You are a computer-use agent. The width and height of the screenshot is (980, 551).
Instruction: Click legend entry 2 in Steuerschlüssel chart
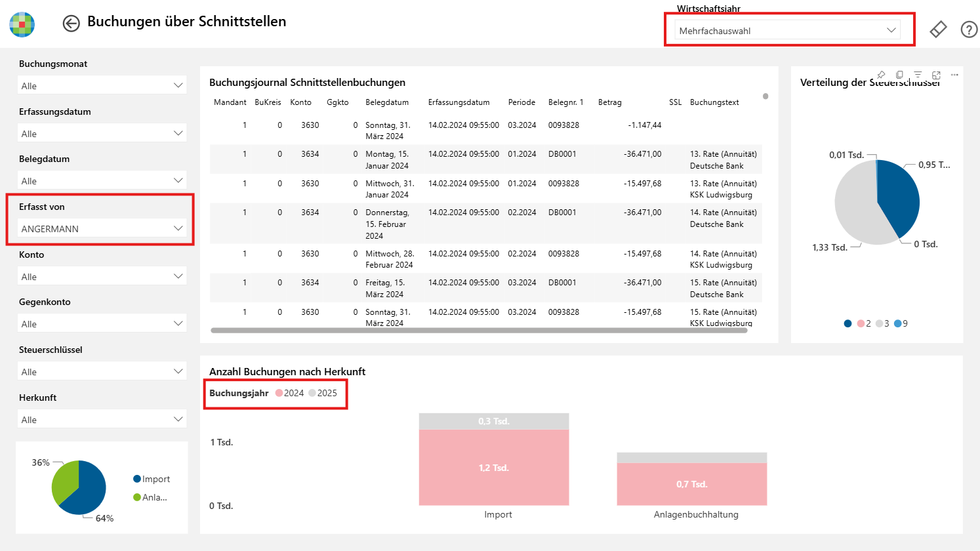[x=864, y=323]
